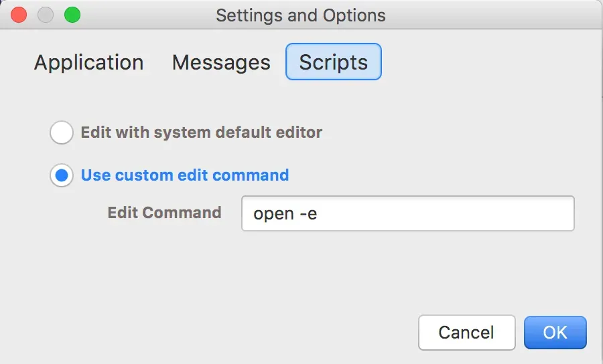603x364 pixels.
Task: Select the Scripts tab
Action: 334,62
